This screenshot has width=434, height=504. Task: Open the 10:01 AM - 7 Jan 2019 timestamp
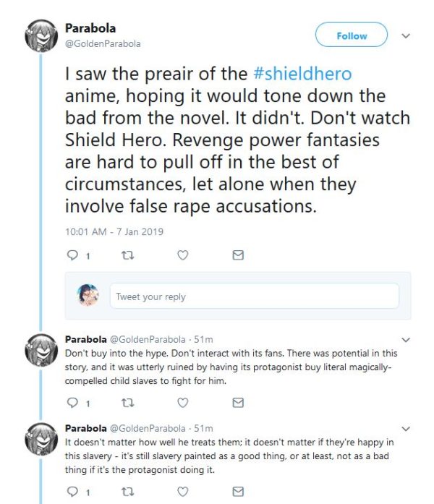coord(114,231)
